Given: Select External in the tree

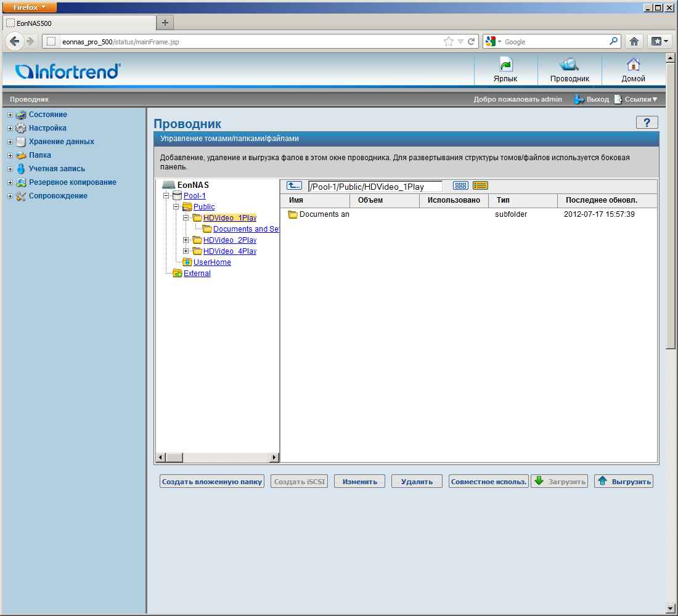Looking at the screenshot, I should (197, 274).
